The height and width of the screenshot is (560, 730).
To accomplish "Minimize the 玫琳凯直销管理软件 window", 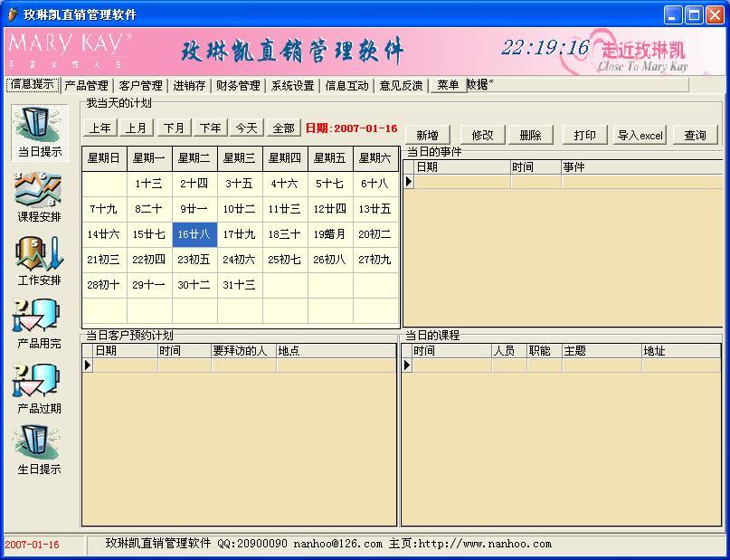I will 672,14.
